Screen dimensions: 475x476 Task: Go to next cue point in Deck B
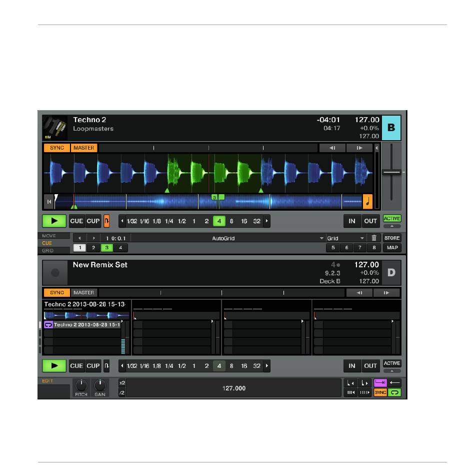(93, 238)
